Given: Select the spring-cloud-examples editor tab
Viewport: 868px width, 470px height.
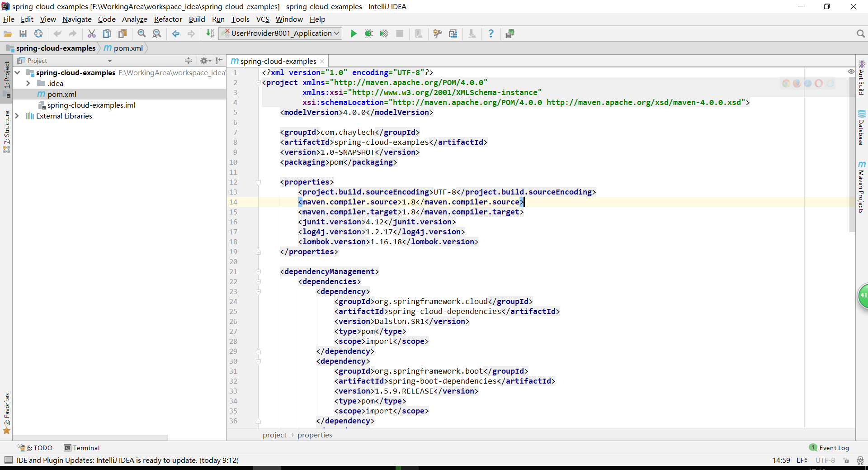Looking at the screenshot, I should click(278, 61).
